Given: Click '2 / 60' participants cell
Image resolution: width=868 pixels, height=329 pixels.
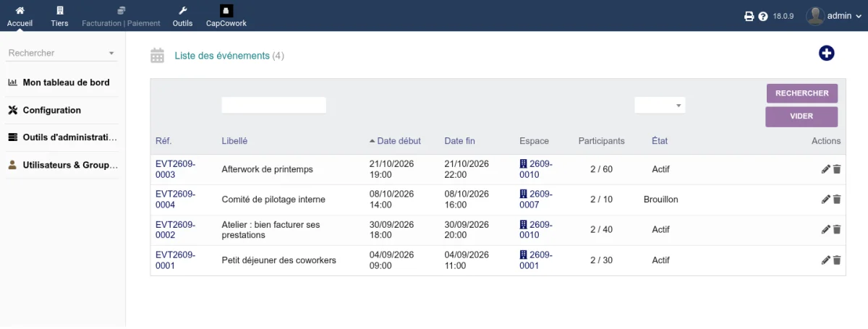Looking at the screenshot, I should click(x=601, y=169).
